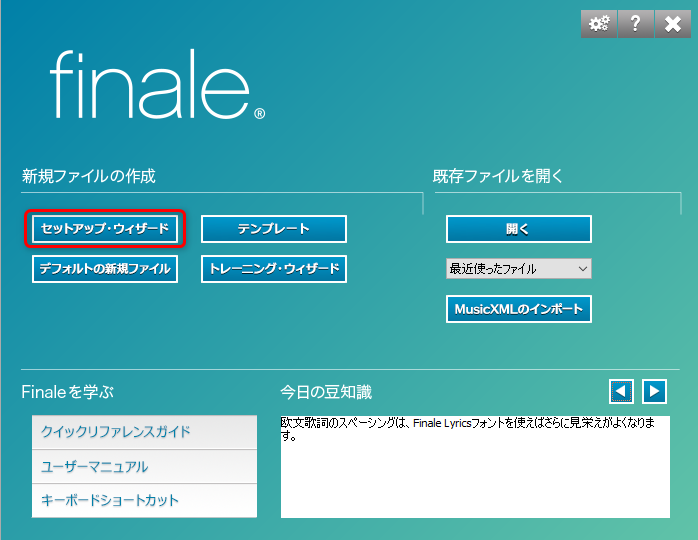This screenshot has width=698, height=540.
Task: Open the テンプレート button
Action: coord(274,229)
